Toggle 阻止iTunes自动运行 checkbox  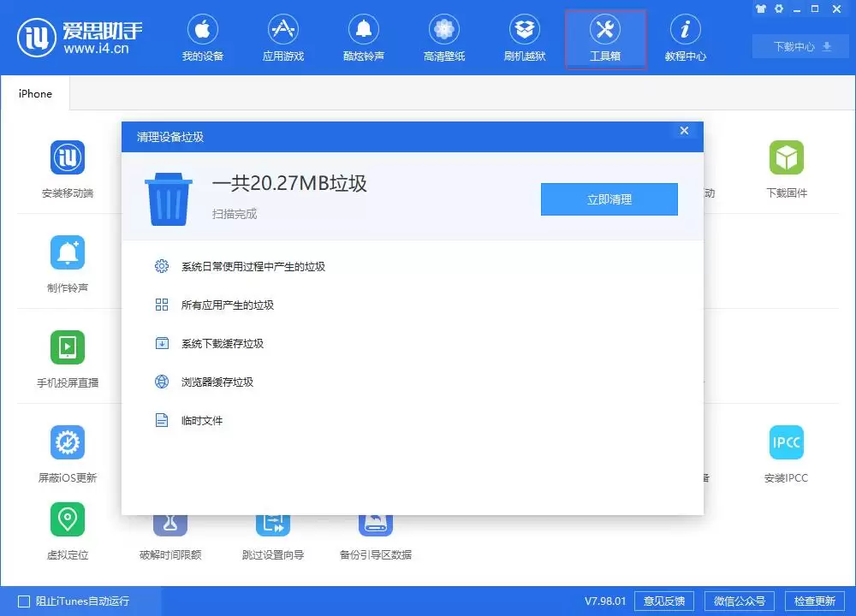24,601
